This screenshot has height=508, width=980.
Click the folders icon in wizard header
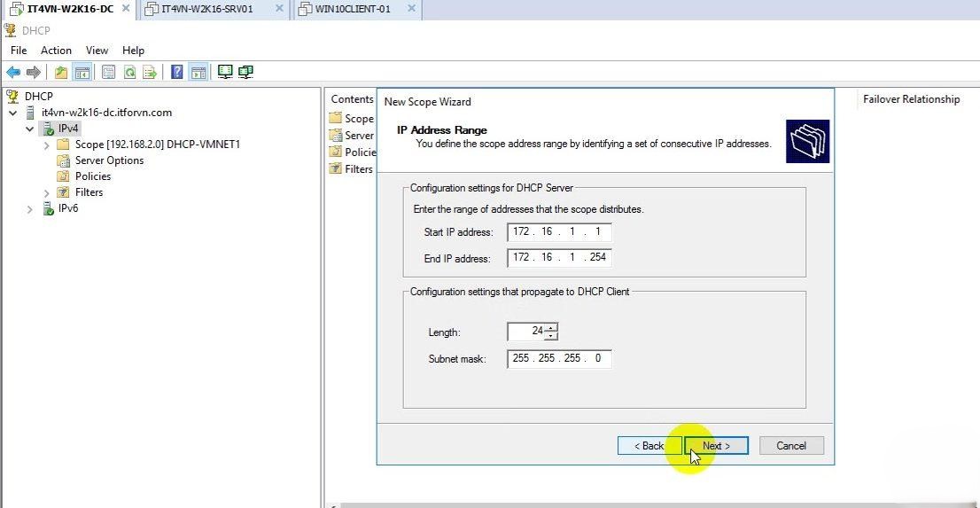click(x=807, y=141)
